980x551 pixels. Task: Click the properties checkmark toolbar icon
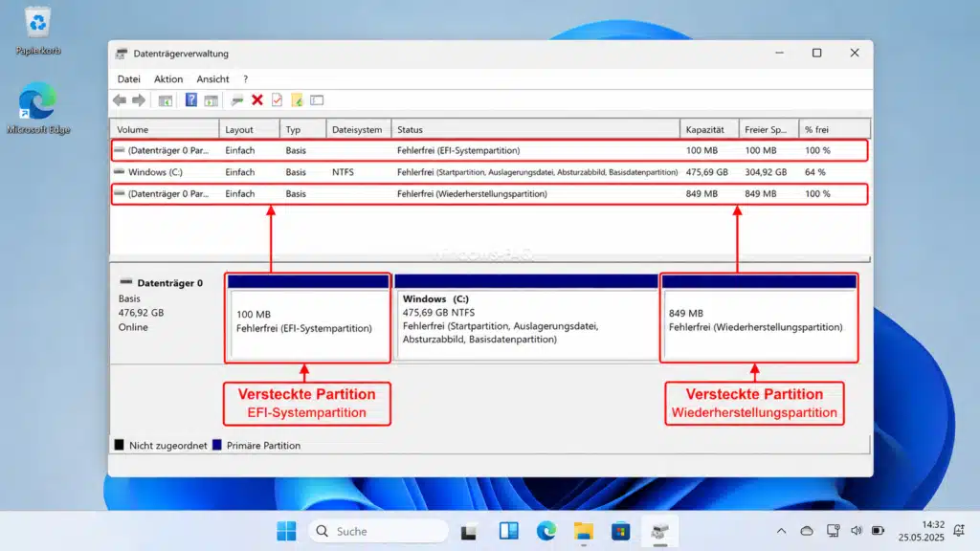tap(277, 99)
